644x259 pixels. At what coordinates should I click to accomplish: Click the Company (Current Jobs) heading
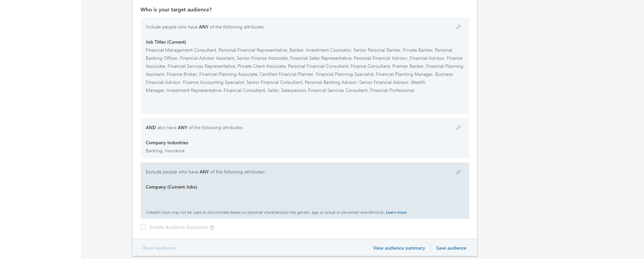pos(171,187)
